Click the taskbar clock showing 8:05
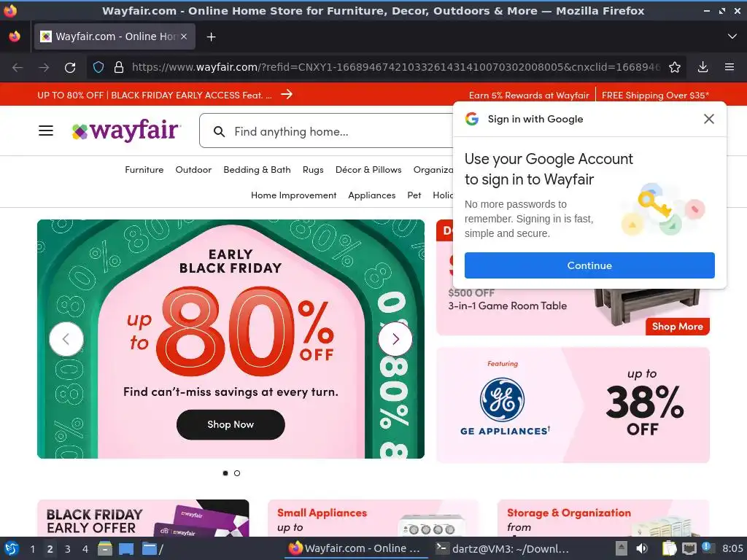 pyautogui.click(x=732, y=548)
